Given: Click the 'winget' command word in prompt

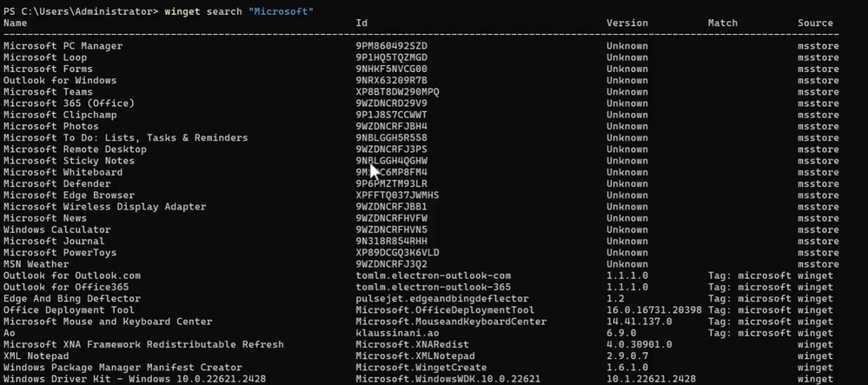Looking at the screenshot, I should (x=182, y=11).
